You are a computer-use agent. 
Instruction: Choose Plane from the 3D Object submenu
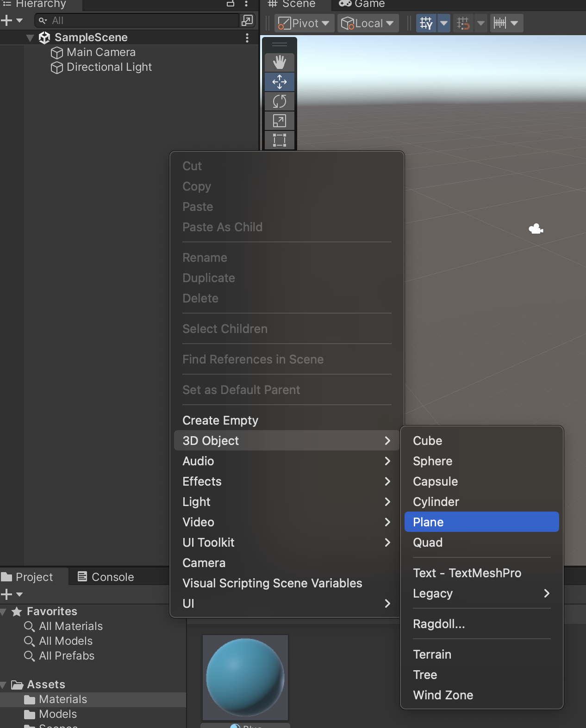(x=481, y=522)
